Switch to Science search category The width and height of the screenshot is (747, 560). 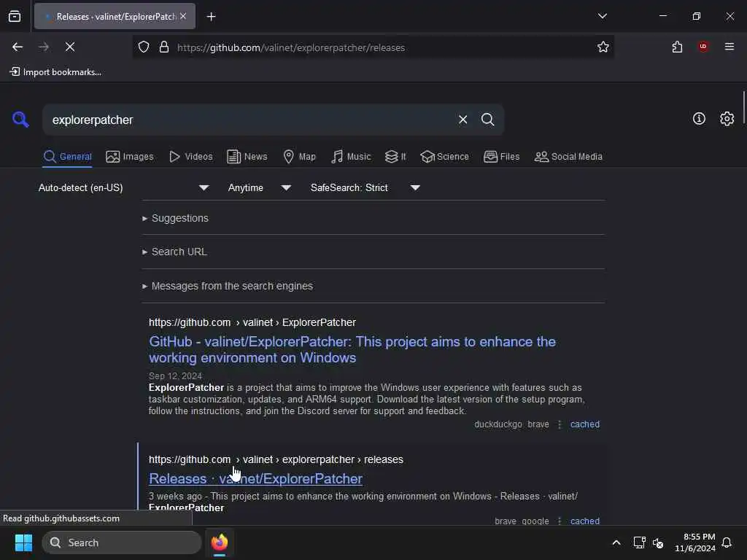click(x=444, y=157)
